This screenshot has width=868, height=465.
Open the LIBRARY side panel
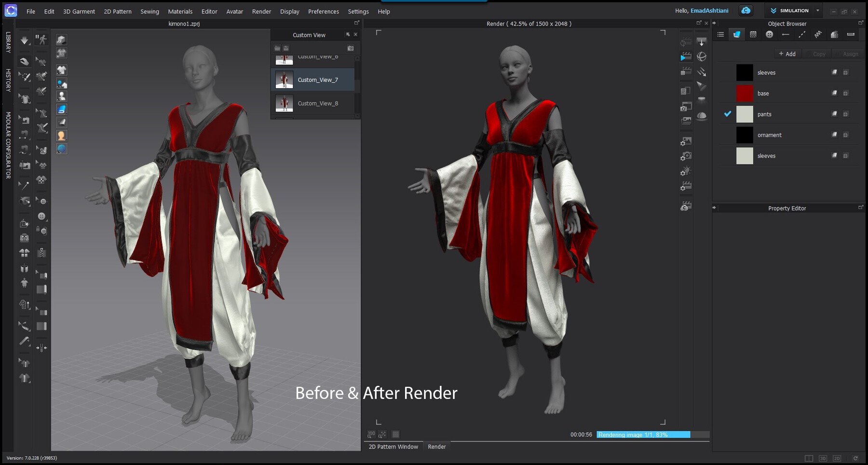[x=8, y=42]
